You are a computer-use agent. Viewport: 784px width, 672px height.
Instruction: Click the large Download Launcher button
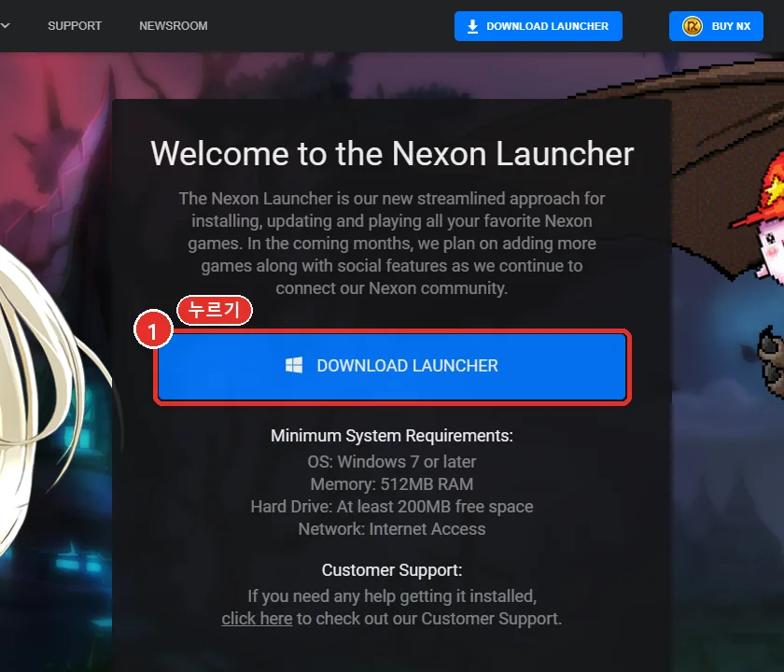click(x=392, y=366)
